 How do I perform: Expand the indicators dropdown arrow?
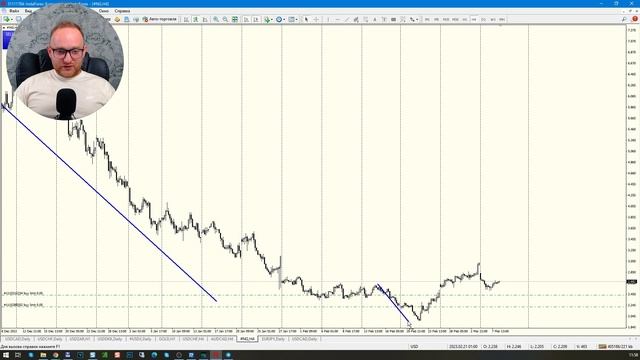(271, 19)
